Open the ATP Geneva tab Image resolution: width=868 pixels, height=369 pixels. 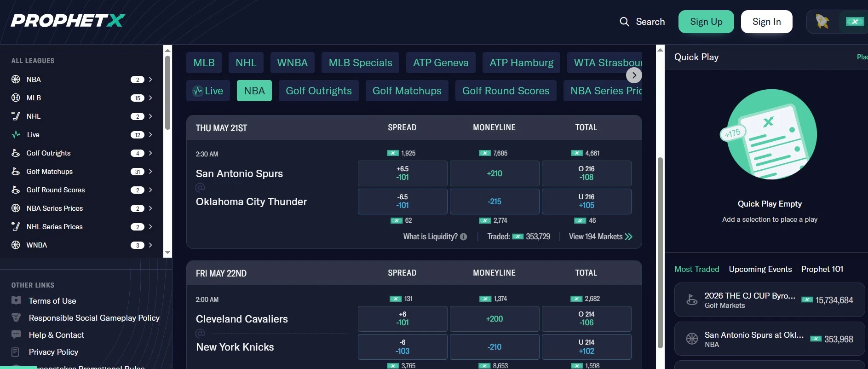click(441, 63)
